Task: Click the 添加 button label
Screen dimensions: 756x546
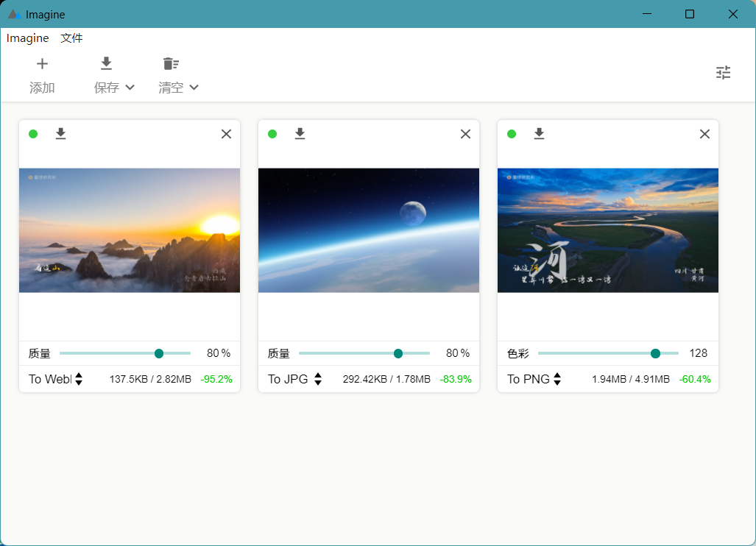Action: (x=42, y=88)
